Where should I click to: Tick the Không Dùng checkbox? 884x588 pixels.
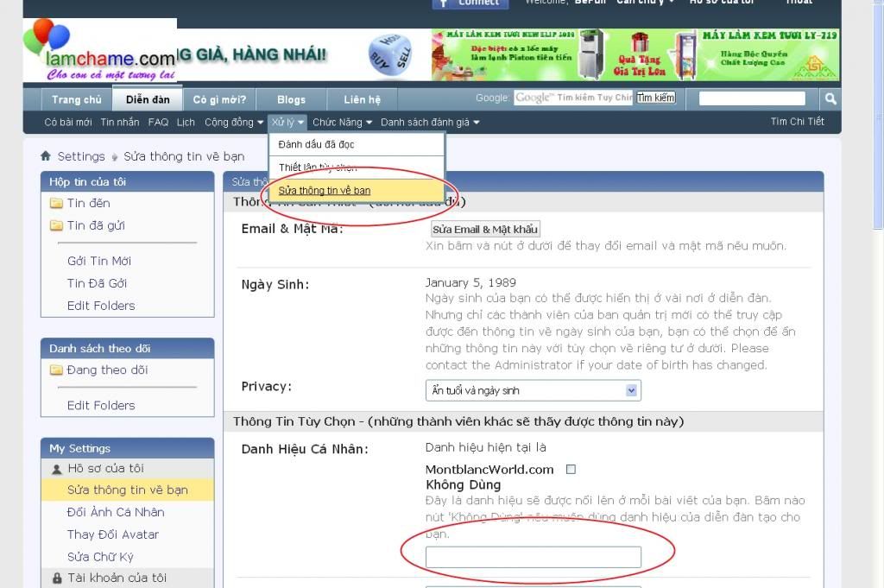click(571, 470)
